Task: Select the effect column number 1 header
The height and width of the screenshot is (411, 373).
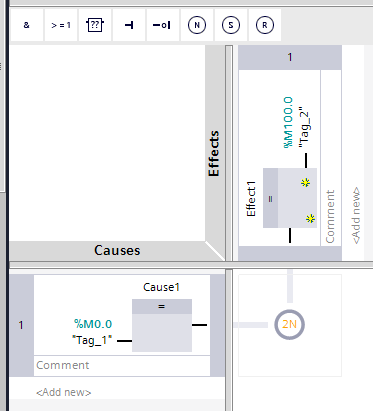Action: [x=290, y=57]
